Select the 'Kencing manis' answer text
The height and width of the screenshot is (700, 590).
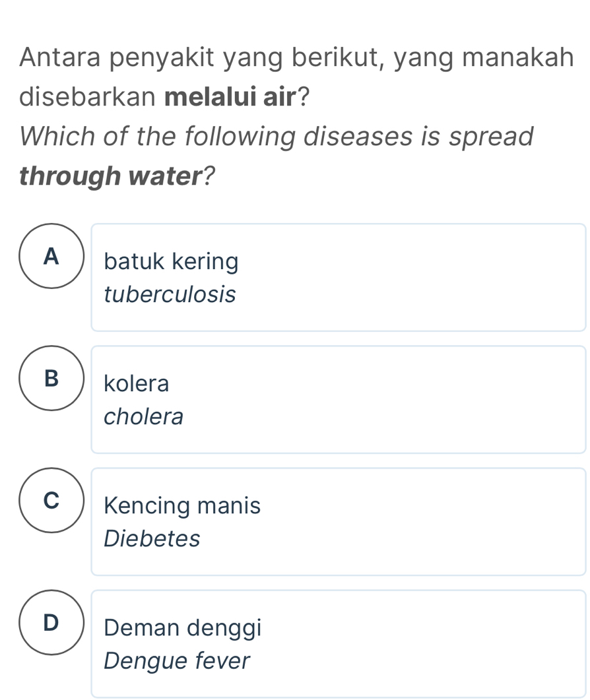182,506
